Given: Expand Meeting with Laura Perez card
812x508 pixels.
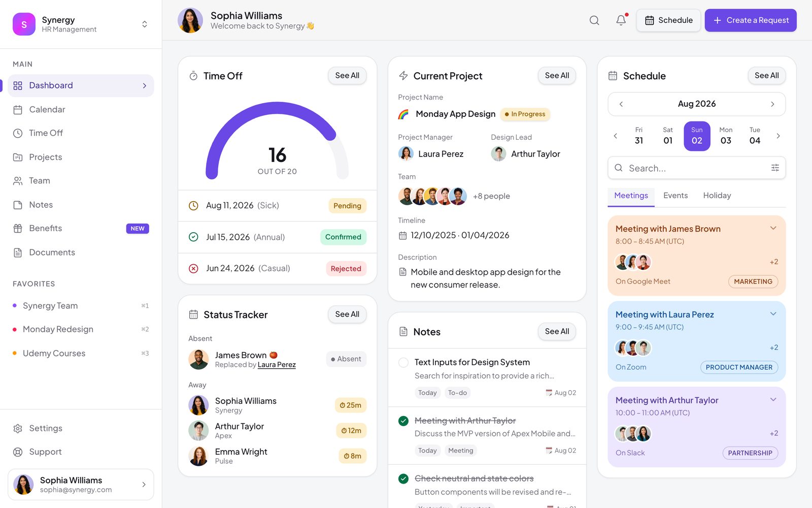Looking at the screenshot, I should pyautogui.click(x=773, y=314).
